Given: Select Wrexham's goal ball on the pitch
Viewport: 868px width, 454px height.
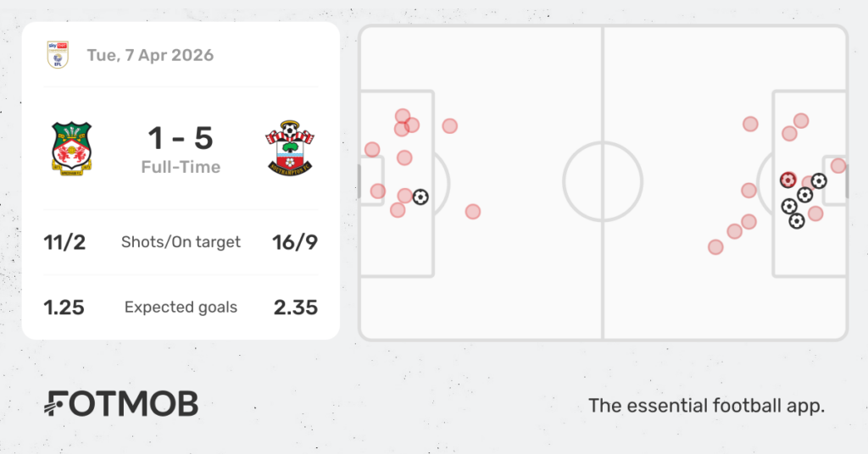Looking at the screenshot, I should tap(420, 197).
